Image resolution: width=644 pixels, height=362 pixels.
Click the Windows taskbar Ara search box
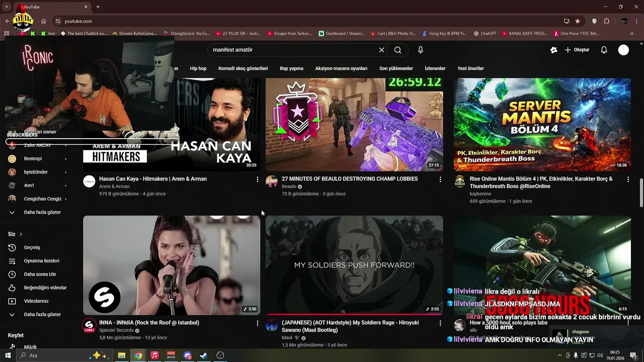64,355
